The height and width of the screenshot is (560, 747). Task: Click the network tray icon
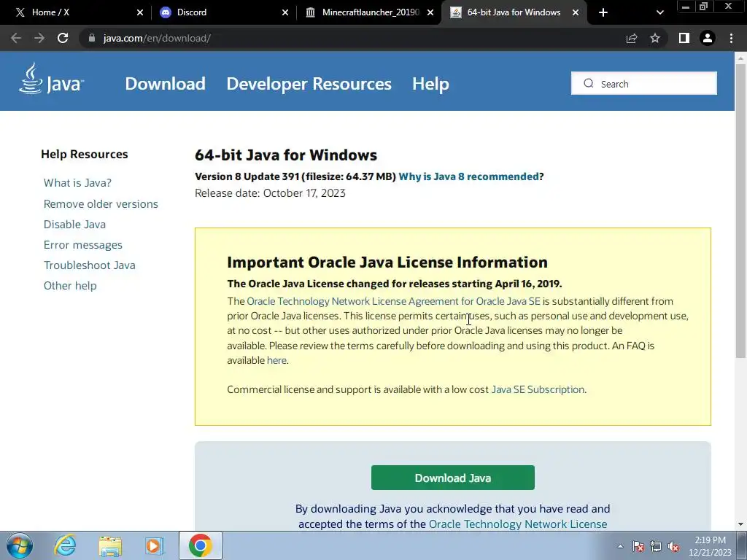coord(656,546)
